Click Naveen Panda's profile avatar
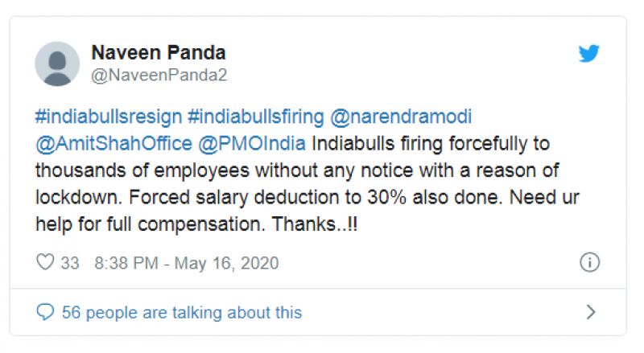Screen dimensions: 644x353 (57, 64)
